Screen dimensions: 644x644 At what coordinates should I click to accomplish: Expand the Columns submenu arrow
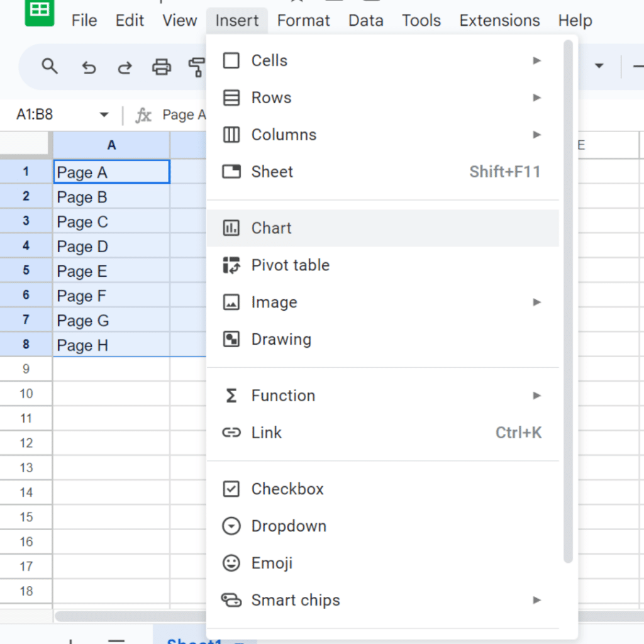coord(536,135)
